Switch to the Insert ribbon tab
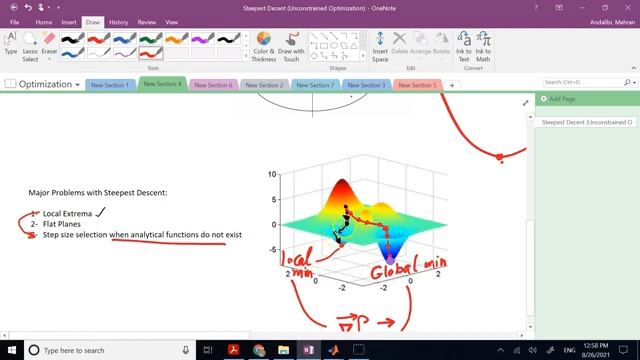Viewport: 640px width, 360px height. pos(69,22)
